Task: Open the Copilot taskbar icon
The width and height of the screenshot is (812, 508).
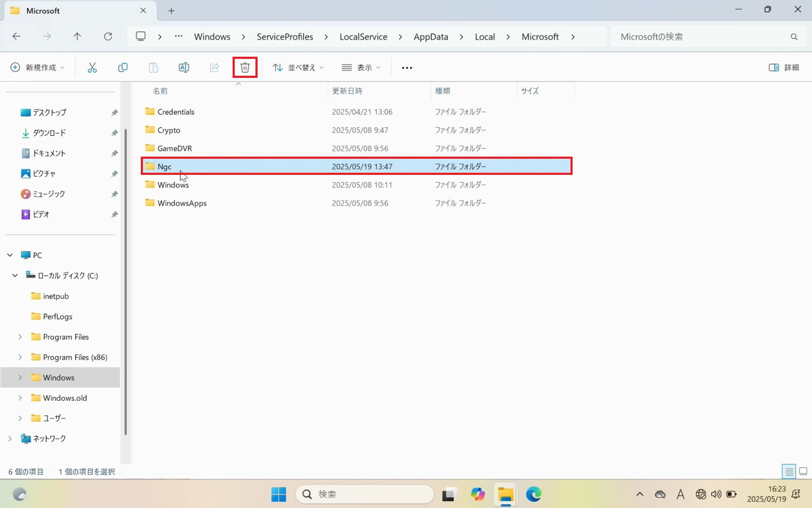Action: pyautogui.click(x=477, y=494)
